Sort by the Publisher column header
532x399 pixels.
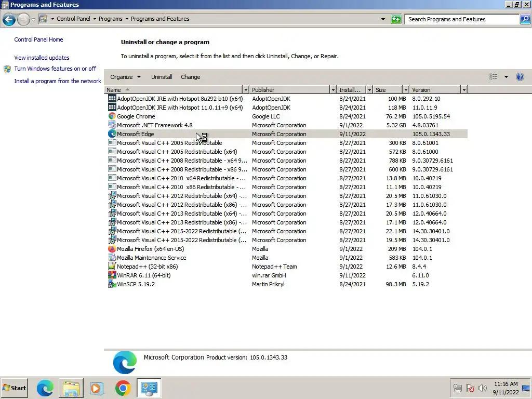290,89
